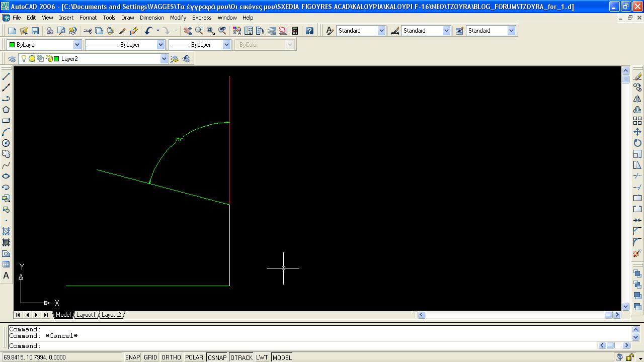
Task: Click into the Command line input
Action: pos(302,346)
